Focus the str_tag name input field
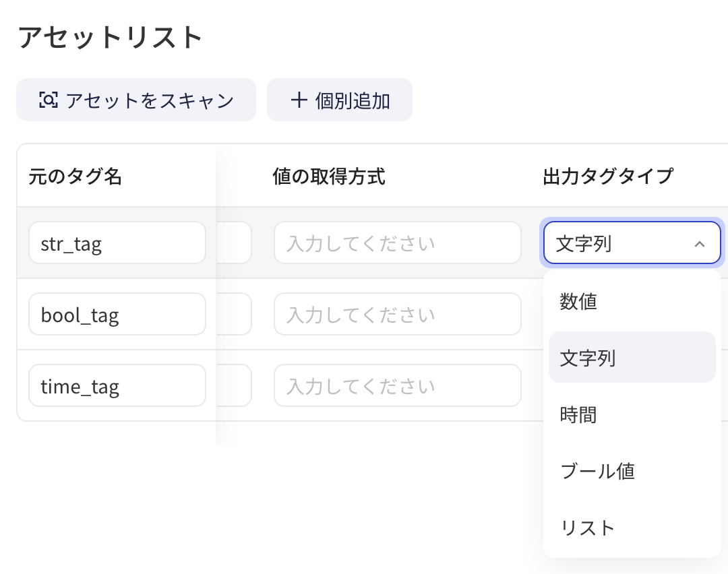The width and height of the screenshot is (728, 574). tap(117, 243)
